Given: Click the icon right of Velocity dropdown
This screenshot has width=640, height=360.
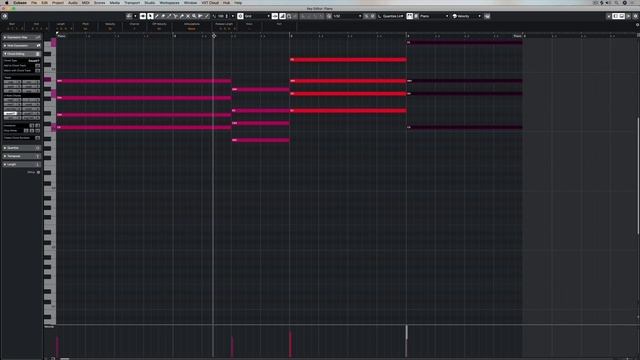Looking at the screenshot, I should [x=487, y=16].
